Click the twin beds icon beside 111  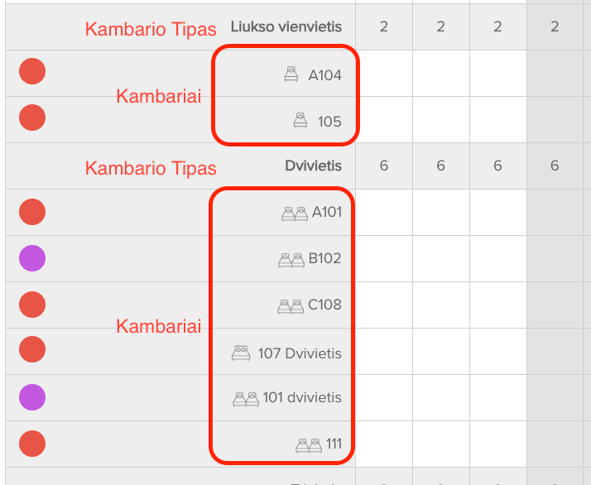point(309,445)
